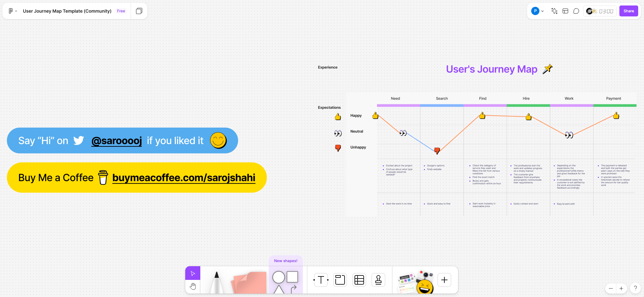Select the Section tool

click(x=340, y=280)
